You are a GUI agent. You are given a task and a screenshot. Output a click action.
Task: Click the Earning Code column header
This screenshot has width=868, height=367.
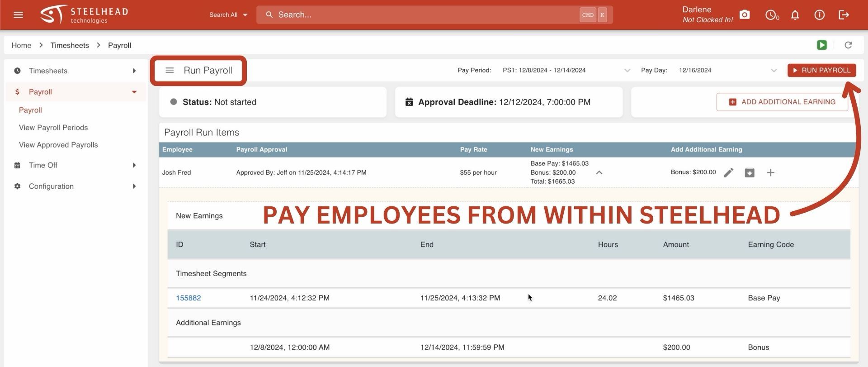[x=771, y=244]
